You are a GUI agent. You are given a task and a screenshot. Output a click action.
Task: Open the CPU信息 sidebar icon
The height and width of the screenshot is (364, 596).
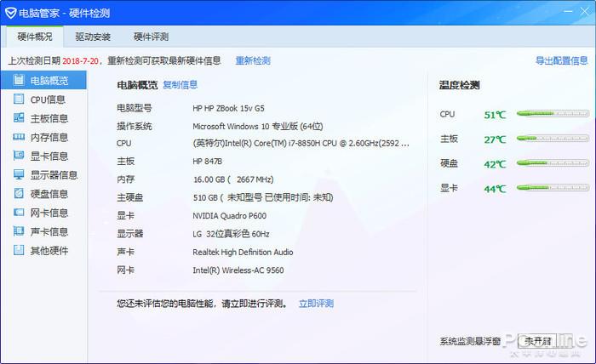(x=19, y=99)
